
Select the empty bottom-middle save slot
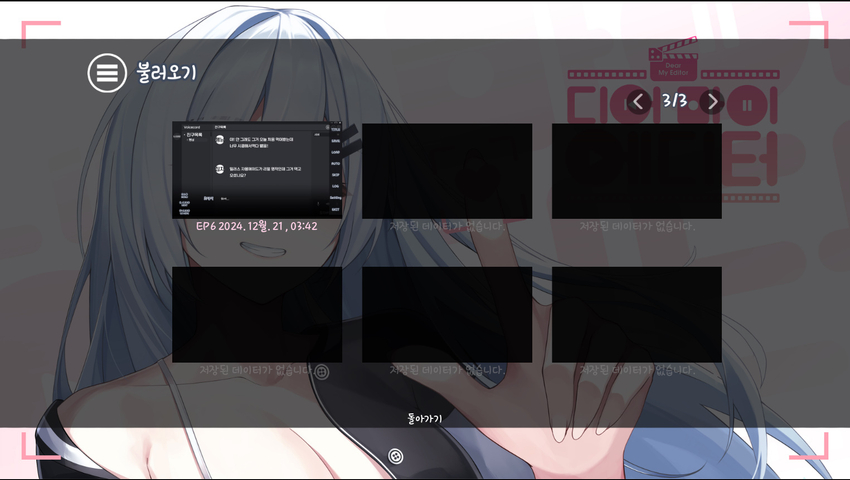(447, 314)
